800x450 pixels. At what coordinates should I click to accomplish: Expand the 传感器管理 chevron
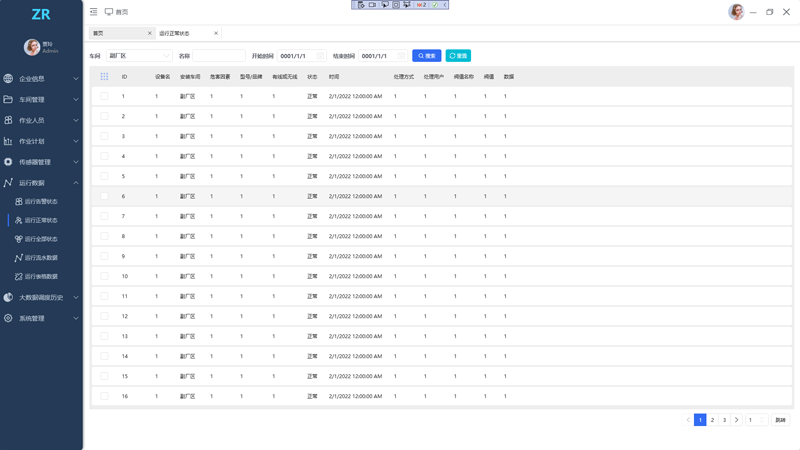click(76, 162)
